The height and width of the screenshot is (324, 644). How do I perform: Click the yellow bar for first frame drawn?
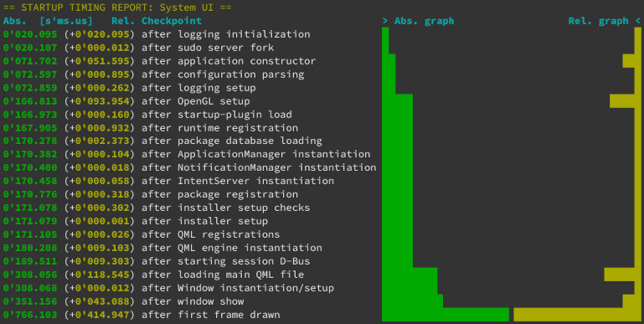point(577,315)
